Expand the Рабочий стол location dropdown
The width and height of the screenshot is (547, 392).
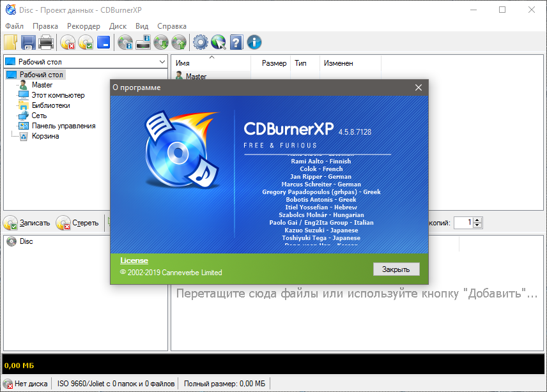point(162,62)
